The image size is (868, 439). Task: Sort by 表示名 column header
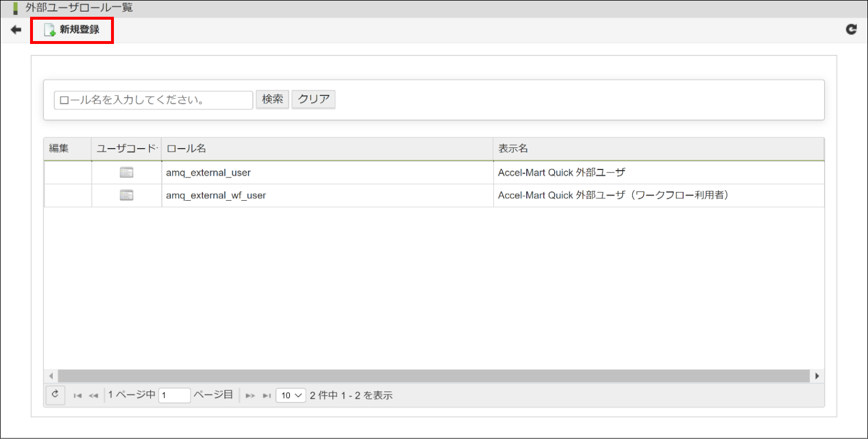pos(659,149)
